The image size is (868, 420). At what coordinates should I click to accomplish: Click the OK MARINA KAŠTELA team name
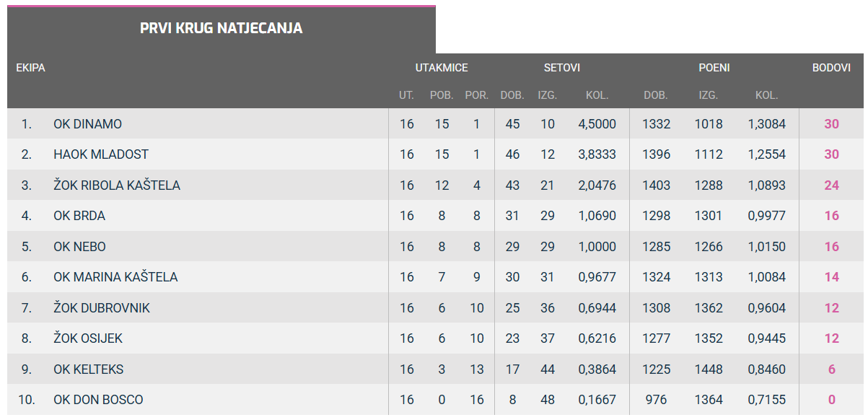115,277
